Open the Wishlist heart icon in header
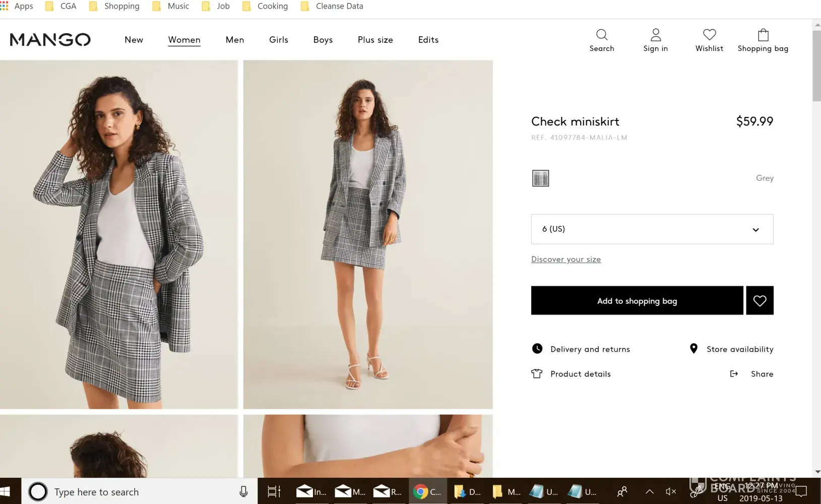 (x=710, y=35)
